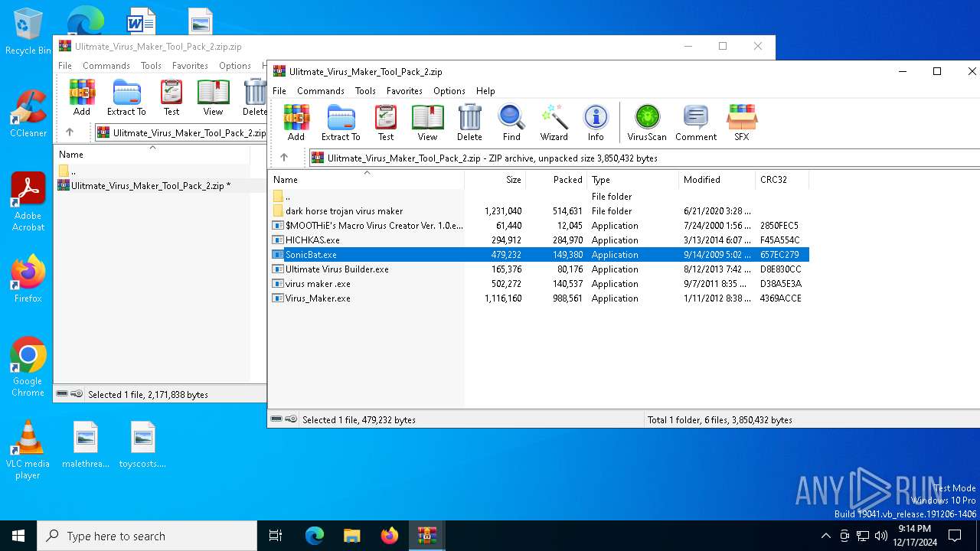Click the Find toolbar icon
Screen dimensions: 980x551
[511, 122]
